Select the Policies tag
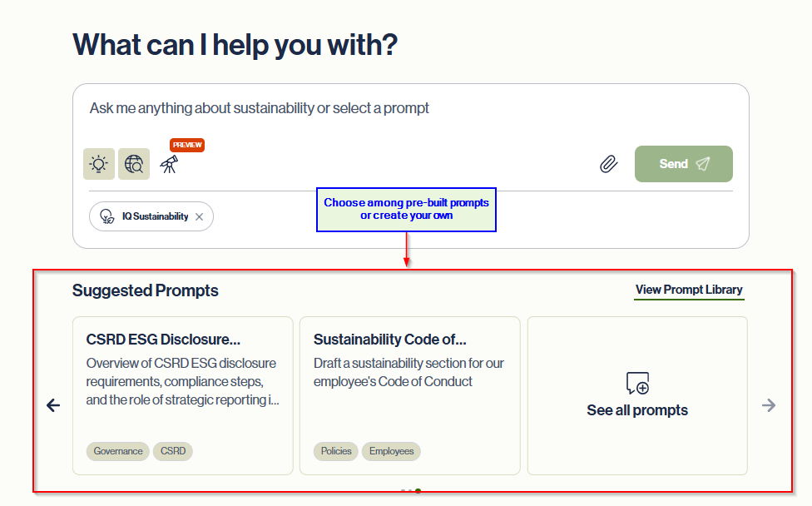 [336, 451]
